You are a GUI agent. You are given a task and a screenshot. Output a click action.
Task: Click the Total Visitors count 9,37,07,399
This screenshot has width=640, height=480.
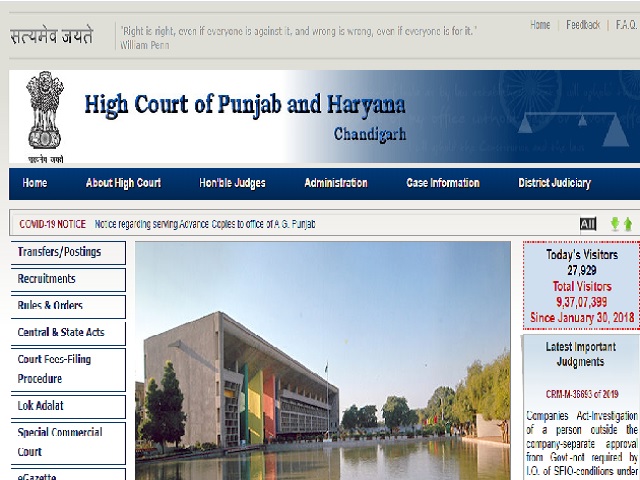582,302
